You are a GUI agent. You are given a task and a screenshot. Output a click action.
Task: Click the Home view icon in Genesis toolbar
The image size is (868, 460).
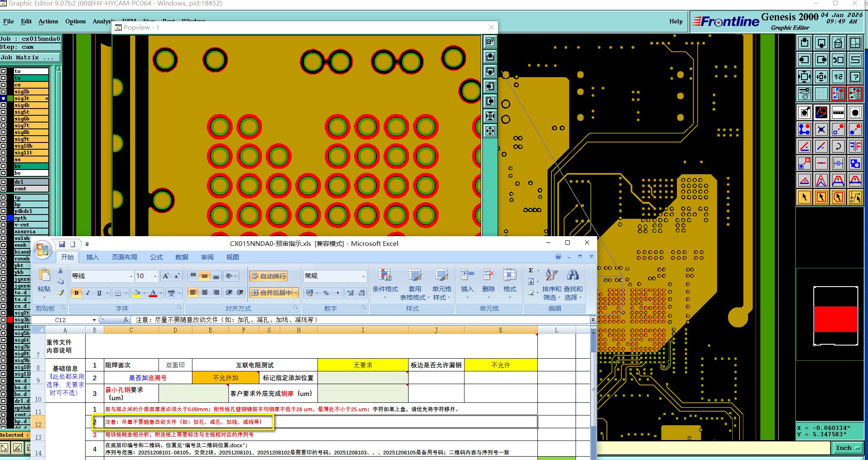(838, 43)
